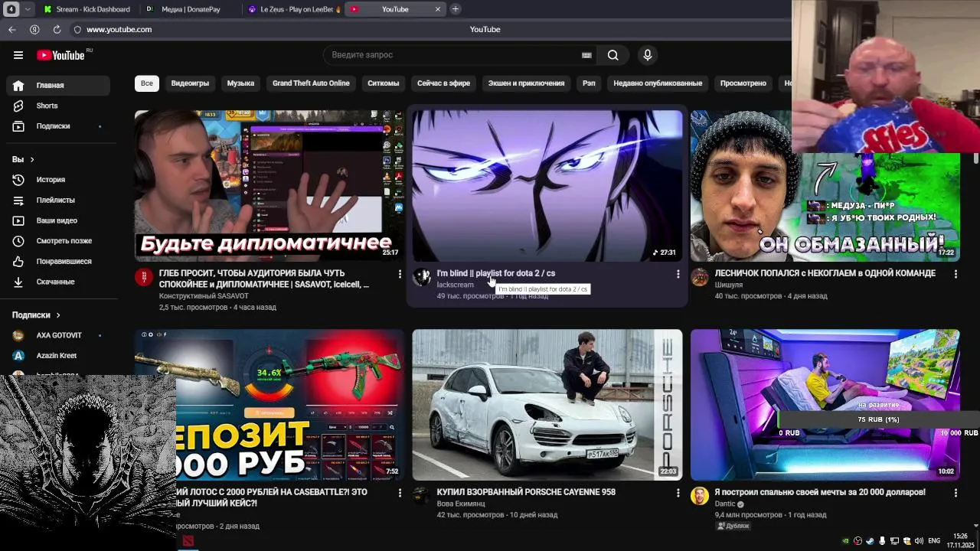Image resolution: width=980 pixels, height=551 pixels.
Task: Close the YouTube browser tab
Action: click(x=438, y=9)
